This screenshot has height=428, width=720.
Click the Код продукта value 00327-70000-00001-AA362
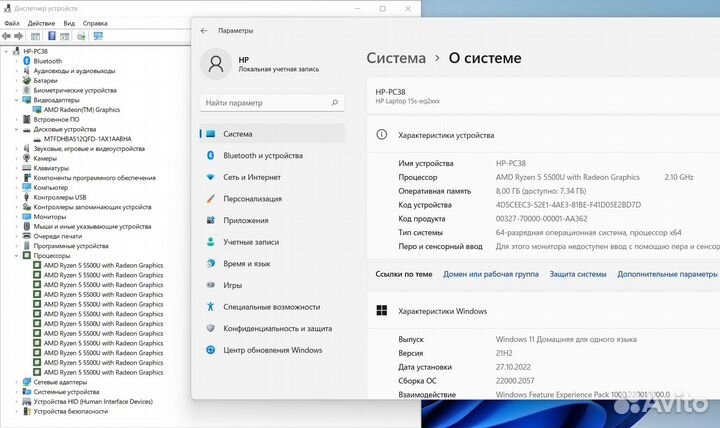click(x=541, y=219)
